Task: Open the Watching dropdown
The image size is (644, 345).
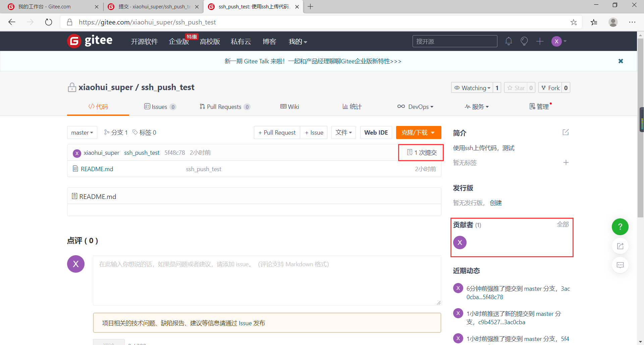Action: tap(472, 88)
